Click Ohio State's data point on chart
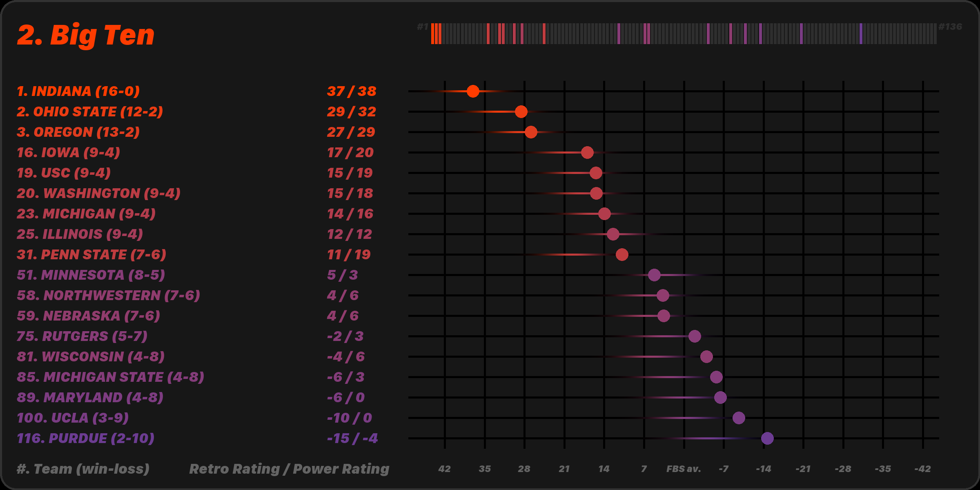The height and width of the screenshot is (490, 980). tap(521, 111)
